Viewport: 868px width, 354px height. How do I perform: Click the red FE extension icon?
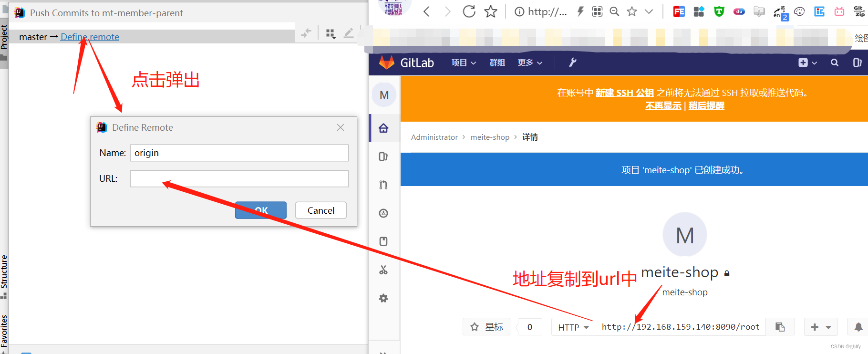pyautogui.click(x=679, y=11)
